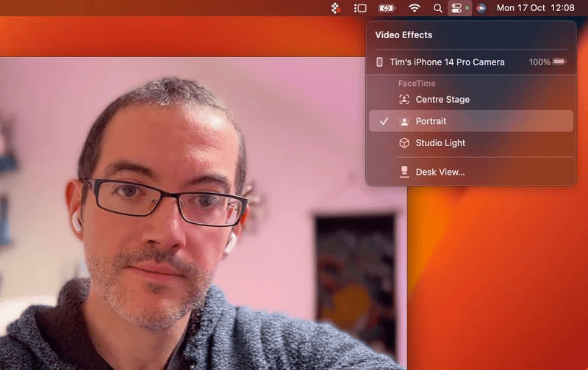This screenshot has height=370, width=588.
Task: Open date and time notification centre
Action: click(x=535, y=8)
